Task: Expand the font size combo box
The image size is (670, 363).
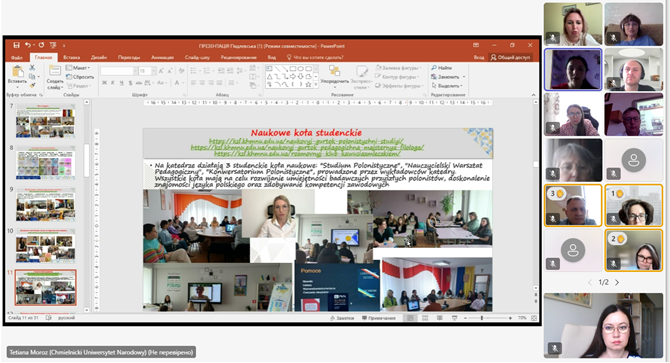Action: click(153, 71)
